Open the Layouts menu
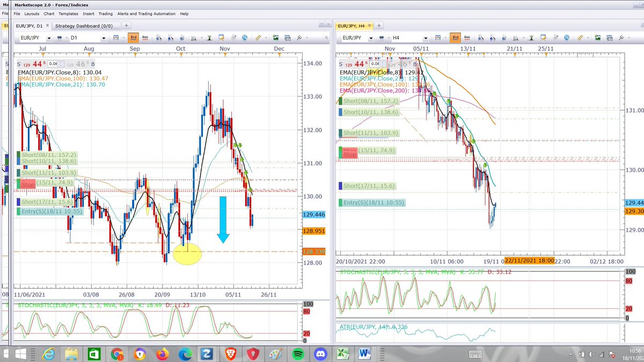This screenshot has height=362, width=644. click(32, 13)
